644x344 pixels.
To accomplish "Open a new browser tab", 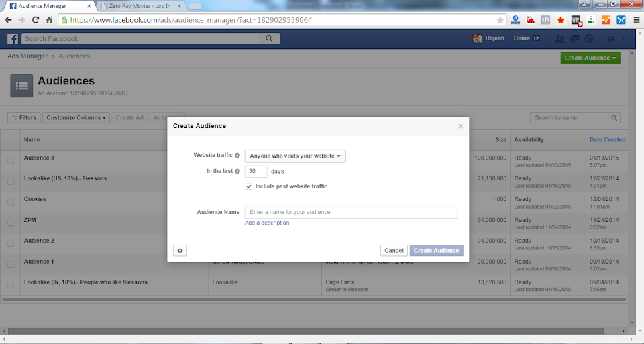I will [x=195, y=6].
